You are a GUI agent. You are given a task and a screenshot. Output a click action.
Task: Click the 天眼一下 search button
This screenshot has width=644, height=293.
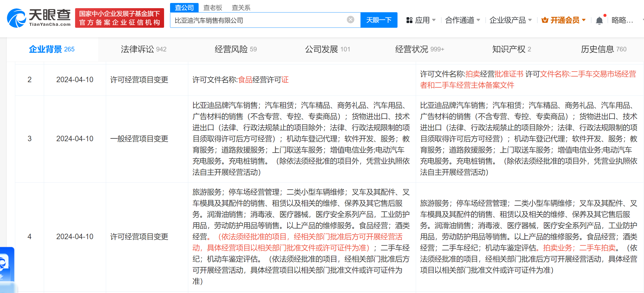379,20
